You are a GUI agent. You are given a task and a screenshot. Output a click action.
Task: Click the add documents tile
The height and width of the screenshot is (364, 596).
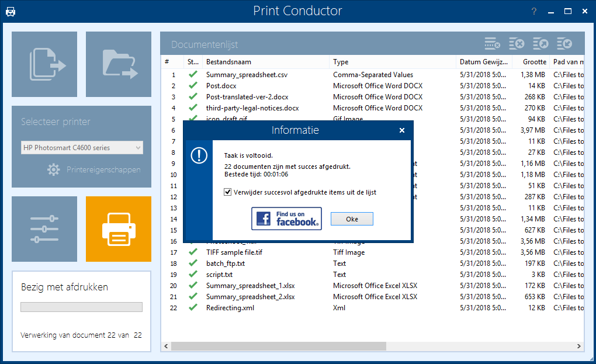point(44,64)
